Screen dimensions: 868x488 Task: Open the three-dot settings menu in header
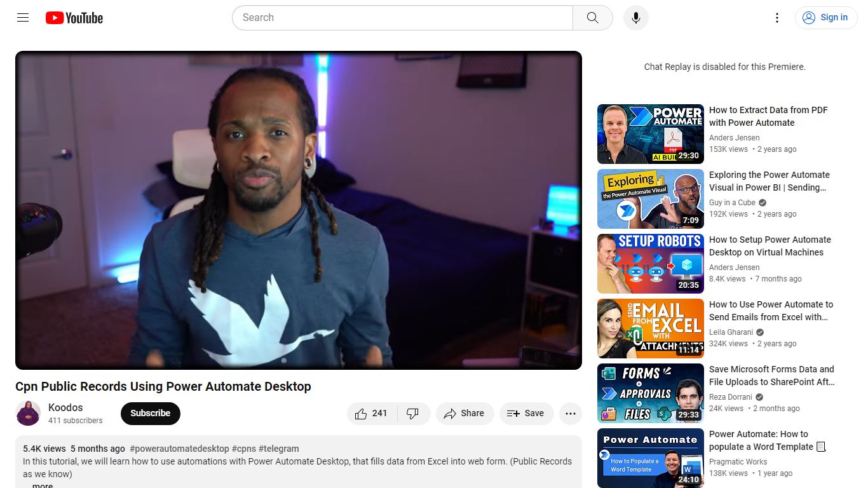click(x=777, y=18)
